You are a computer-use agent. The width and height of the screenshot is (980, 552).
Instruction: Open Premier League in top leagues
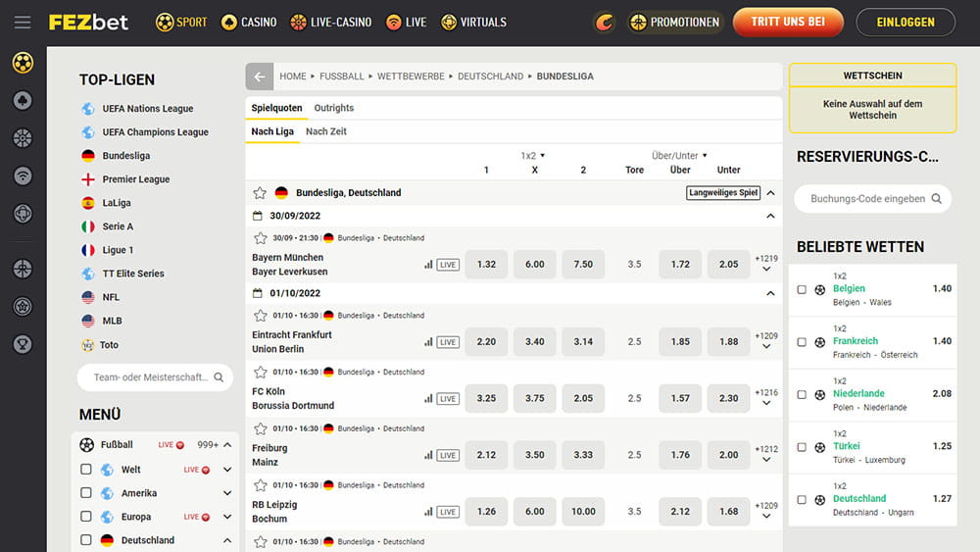pyautogui.click(x=135, y=179)
